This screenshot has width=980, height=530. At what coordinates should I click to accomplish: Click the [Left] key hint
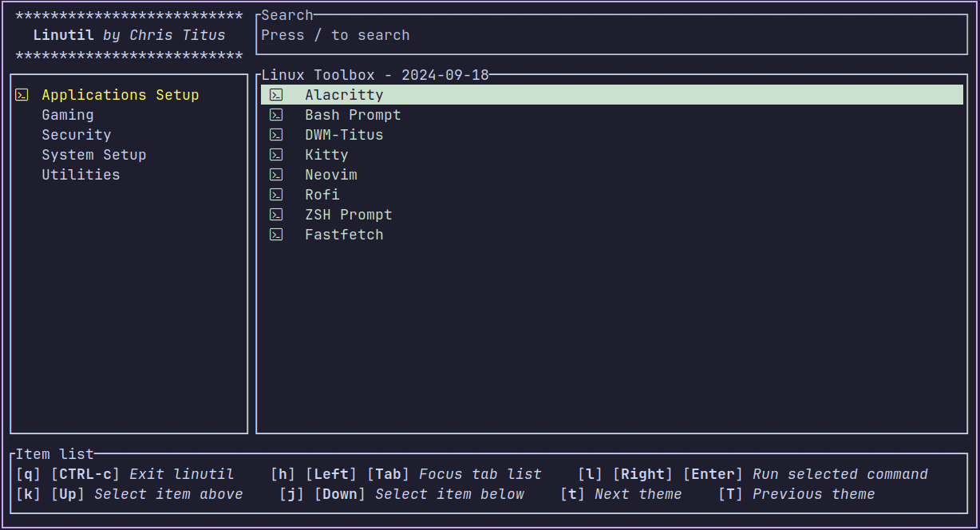click(331, 474)
